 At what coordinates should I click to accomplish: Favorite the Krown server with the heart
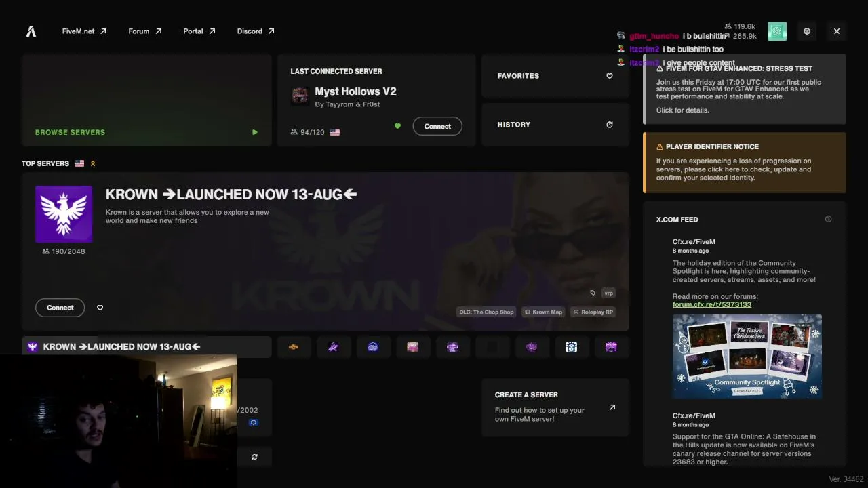100,308
